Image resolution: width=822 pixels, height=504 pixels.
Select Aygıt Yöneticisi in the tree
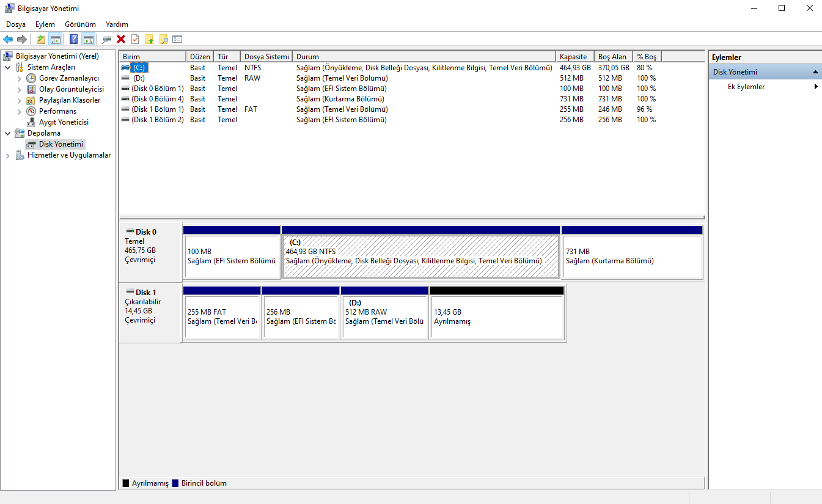point(64,122)
